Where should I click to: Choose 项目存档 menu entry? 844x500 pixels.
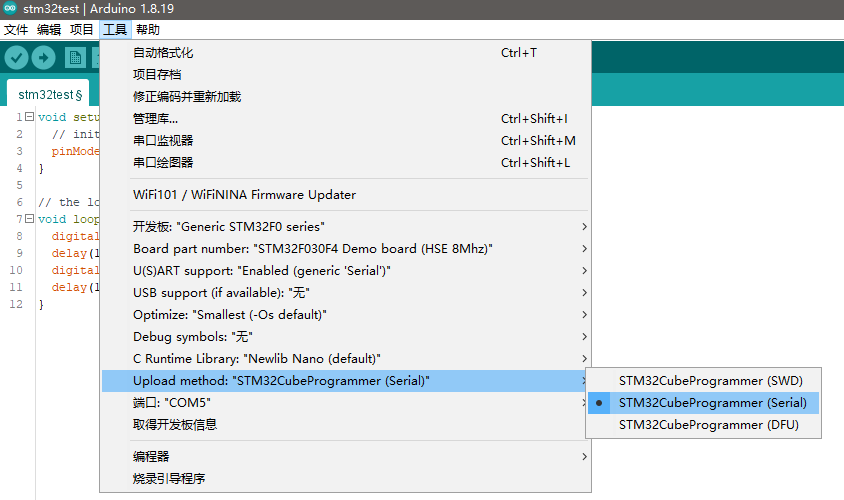(x=345, y=75)
